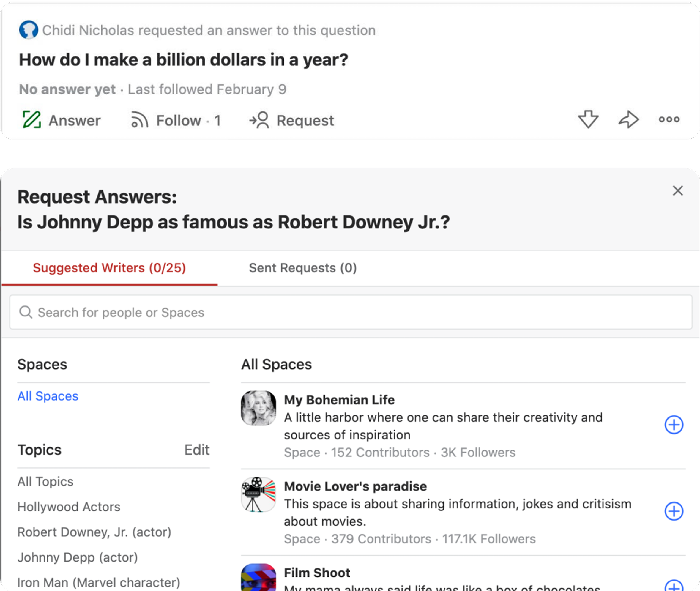Image resolution: width=700 pixels, height=591 pixels.
Task: Click the green Answer pencil icon
Action: (32, 120)
